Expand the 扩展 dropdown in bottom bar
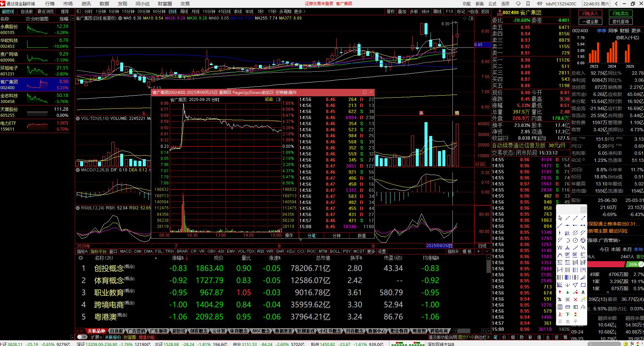 click(x=97, y=337)
